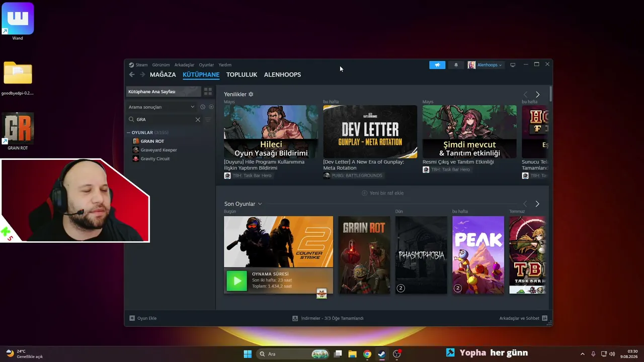Screen dimensions: 644x362
Task: Open the GRAIN ROT desktop shortcut
Action: [x=18, y=132]
